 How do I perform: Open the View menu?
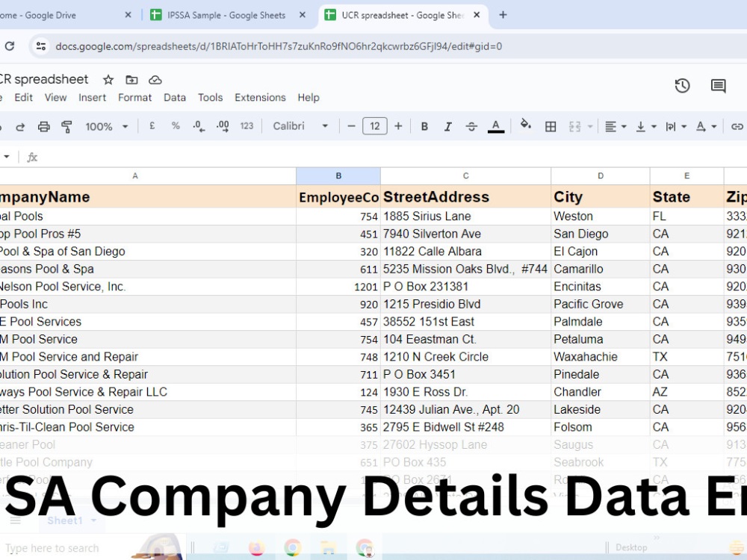pyautogui.click(x=56, y=98)
